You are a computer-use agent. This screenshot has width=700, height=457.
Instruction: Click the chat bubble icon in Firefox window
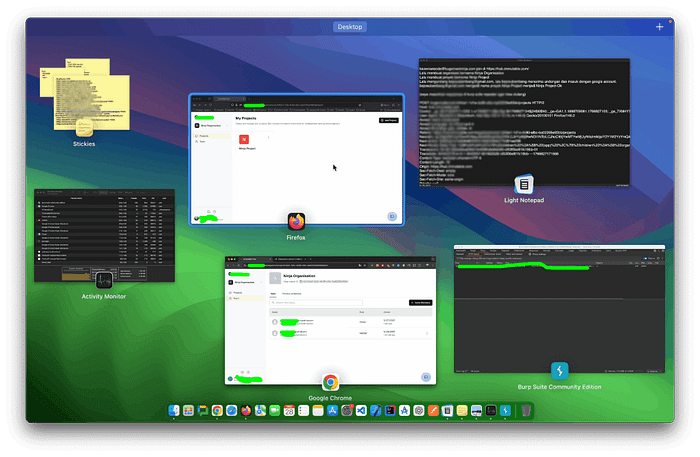click(392, 216)
